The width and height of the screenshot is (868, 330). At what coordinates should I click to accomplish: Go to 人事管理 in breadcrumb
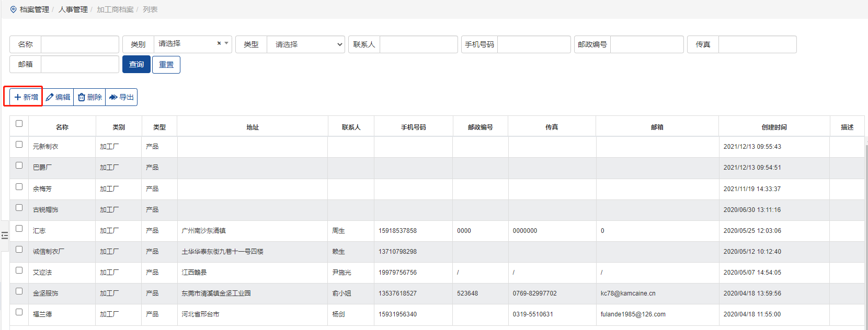[73, 9]
